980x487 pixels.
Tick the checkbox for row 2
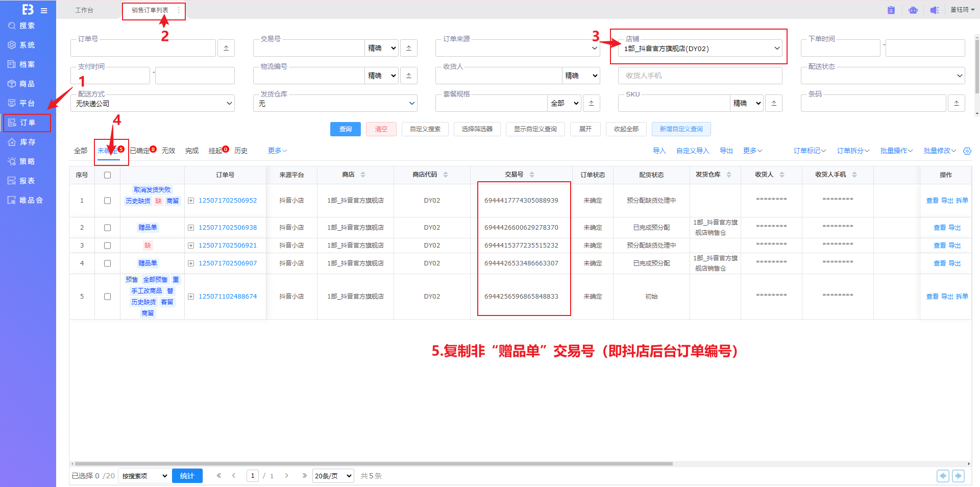click(107, 228)
